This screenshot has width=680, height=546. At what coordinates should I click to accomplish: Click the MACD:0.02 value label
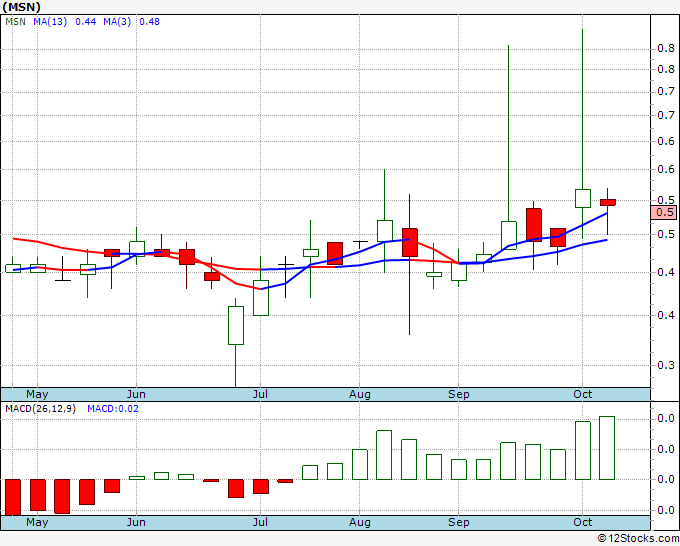(113, 409)
